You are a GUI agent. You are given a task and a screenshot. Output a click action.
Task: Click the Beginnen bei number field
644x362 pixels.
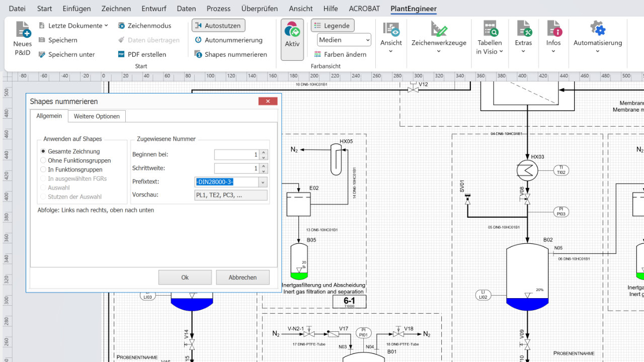pyautogui.click(x=237, y=155)
